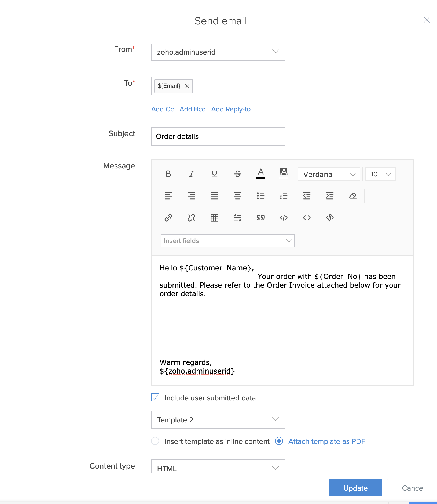Apply strikethrough formatting
This screenshot has height=504, width=437.
tap(237, 174)
